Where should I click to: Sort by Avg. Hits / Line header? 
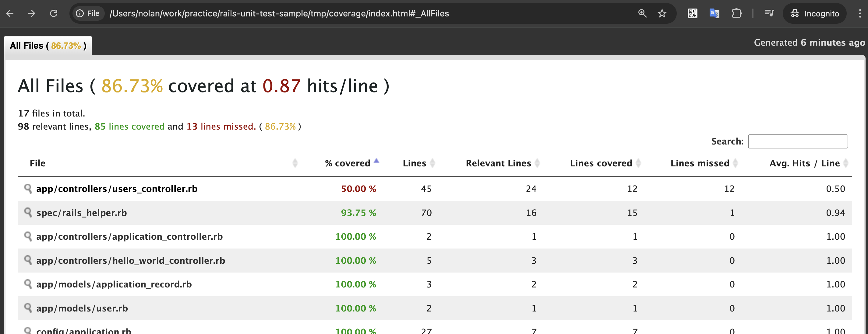click(x=804, y=163)
